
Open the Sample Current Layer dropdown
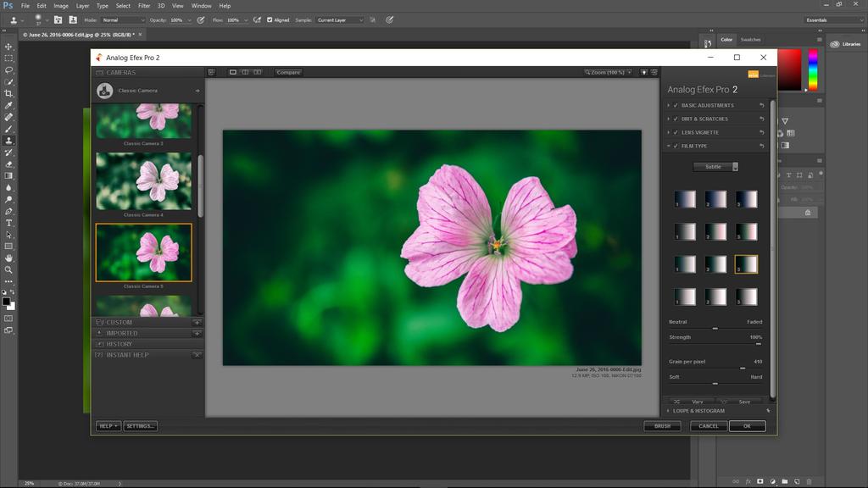(340, 19)
